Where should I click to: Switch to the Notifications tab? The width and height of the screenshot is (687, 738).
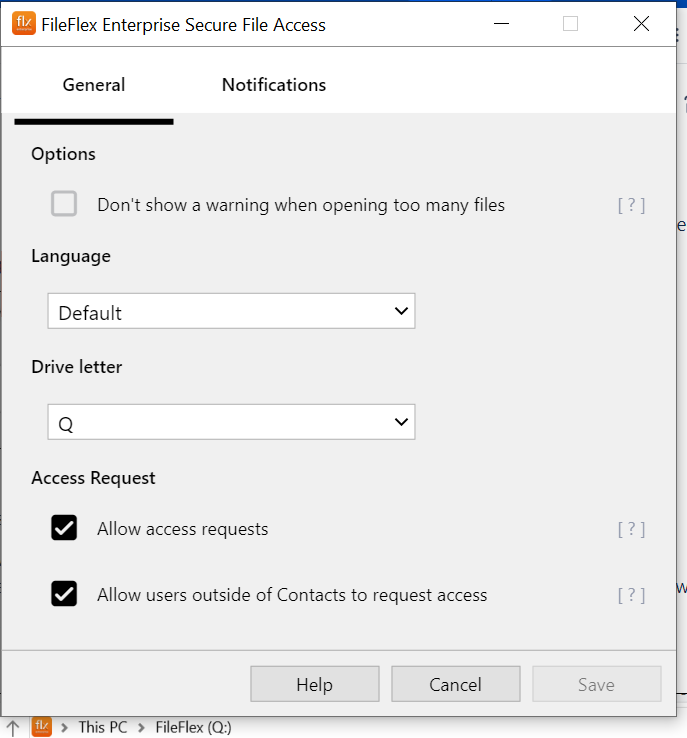[274, 85]
